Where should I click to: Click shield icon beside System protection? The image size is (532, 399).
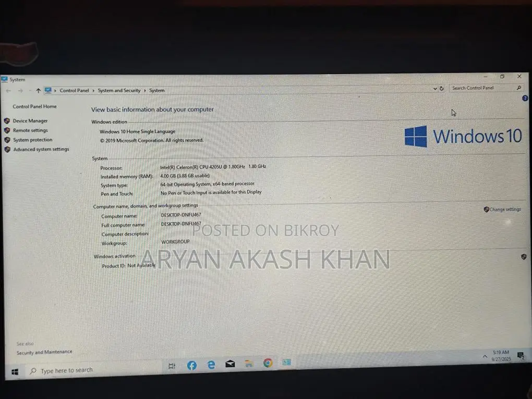[x=7, y=140]
